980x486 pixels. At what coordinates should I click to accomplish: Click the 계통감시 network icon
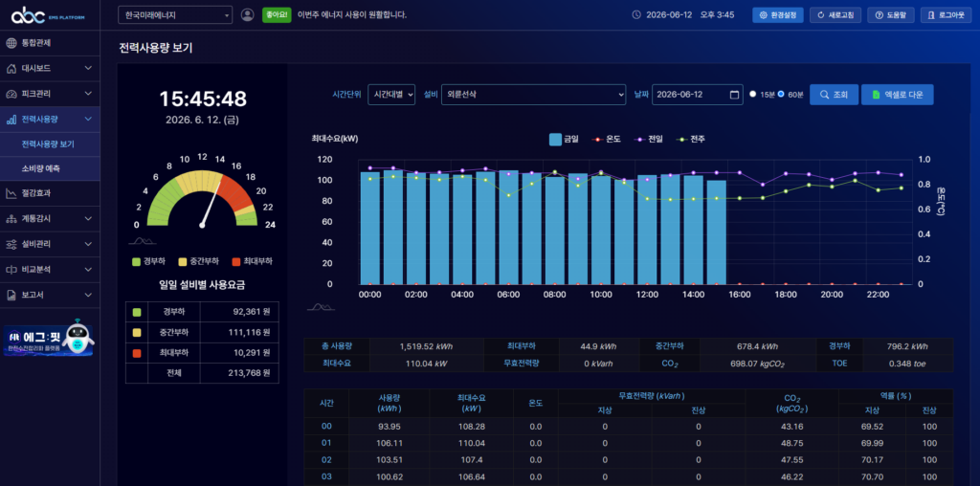[11, 219]
